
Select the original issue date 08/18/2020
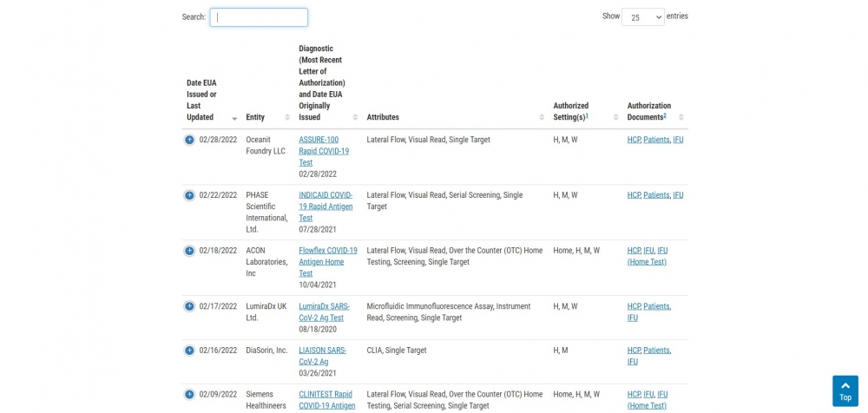(318, 329)
